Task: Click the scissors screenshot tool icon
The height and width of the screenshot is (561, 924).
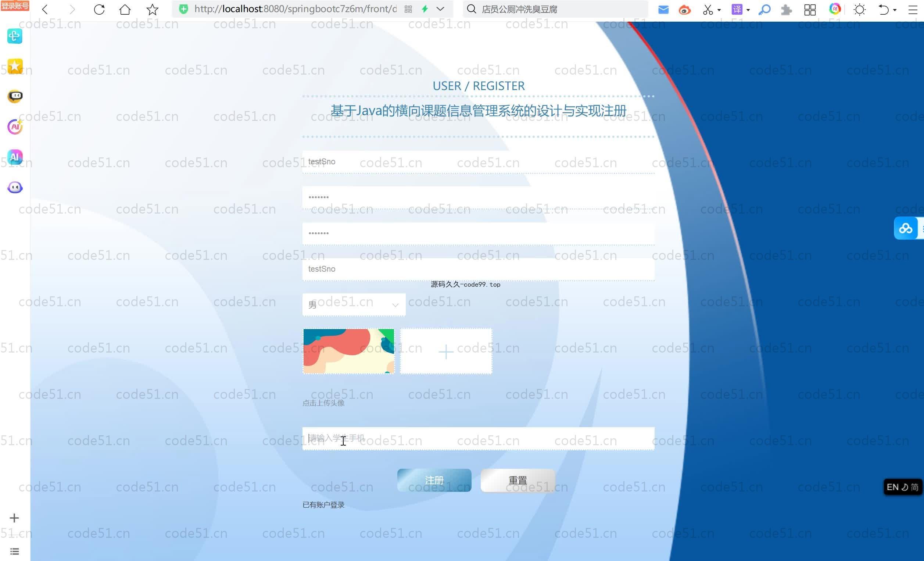Action: [x=708, y=10]
